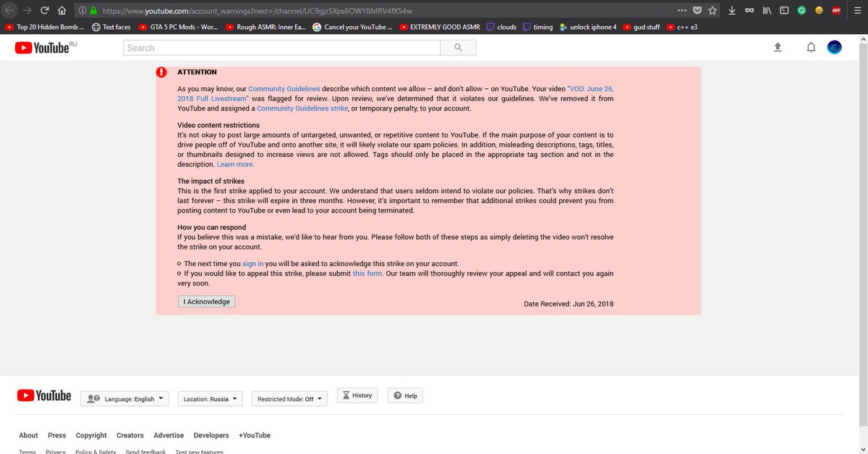Open the Press footer link
Image resolution: width=868 pixels, height=454 pixels.
[x=57, y=435]
